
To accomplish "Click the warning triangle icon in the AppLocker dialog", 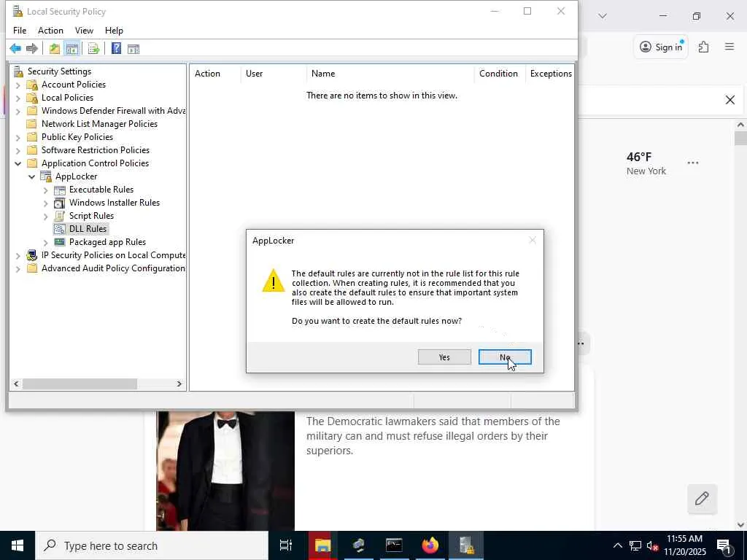I will click(274, 281).
